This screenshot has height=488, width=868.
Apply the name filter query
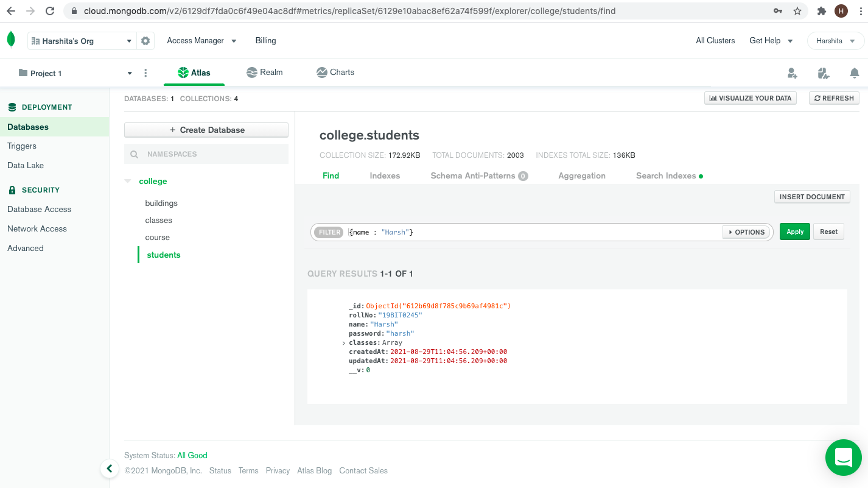[794, 232]
